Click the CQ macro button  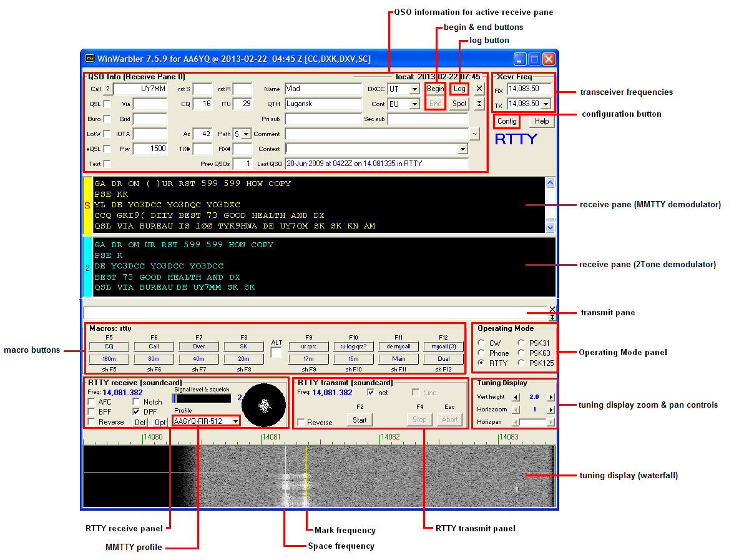tap(109, 346)
